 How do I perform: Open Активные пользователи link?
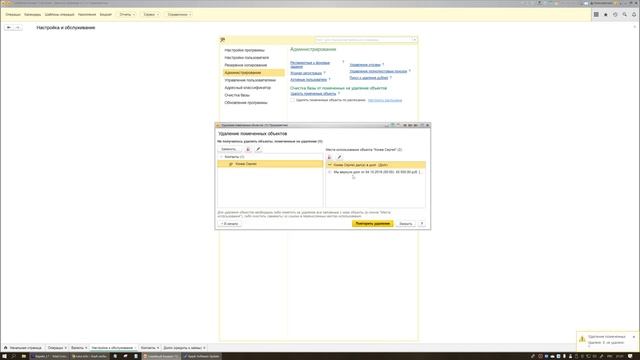(x=308, y=80)
